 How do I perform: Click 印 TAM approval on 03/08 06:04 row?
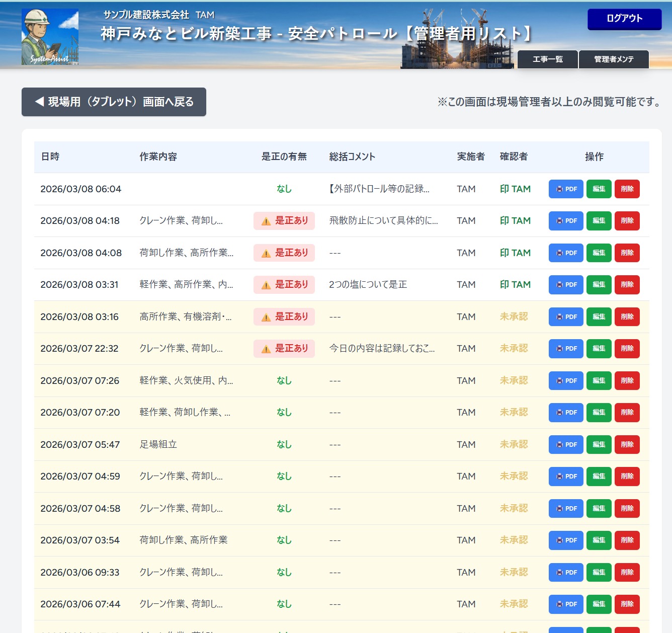515,189
